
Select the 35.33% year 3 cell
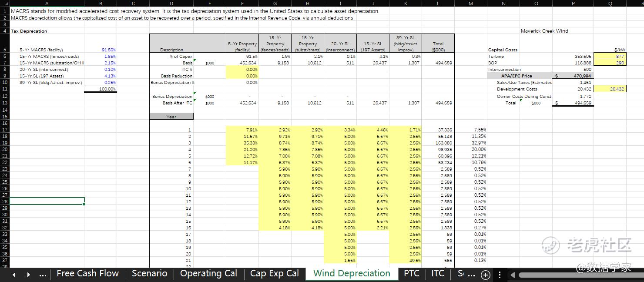[x=242, y=143]
